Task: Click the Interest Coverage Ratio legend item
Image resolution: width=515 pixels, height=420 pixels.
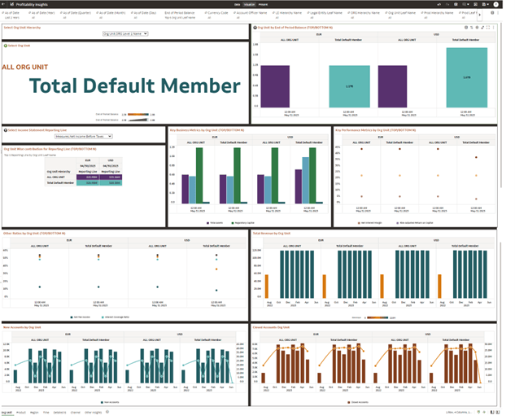Action: [116, 317]
